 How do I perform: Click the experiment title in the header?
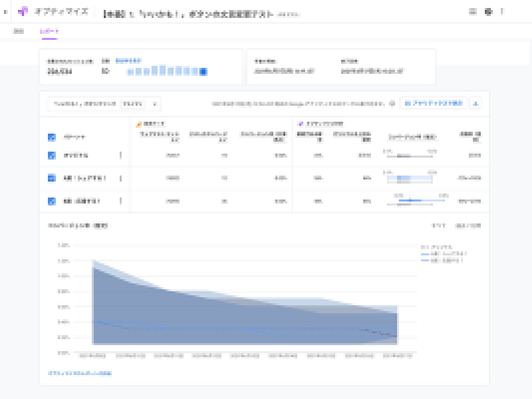(188, 14)
